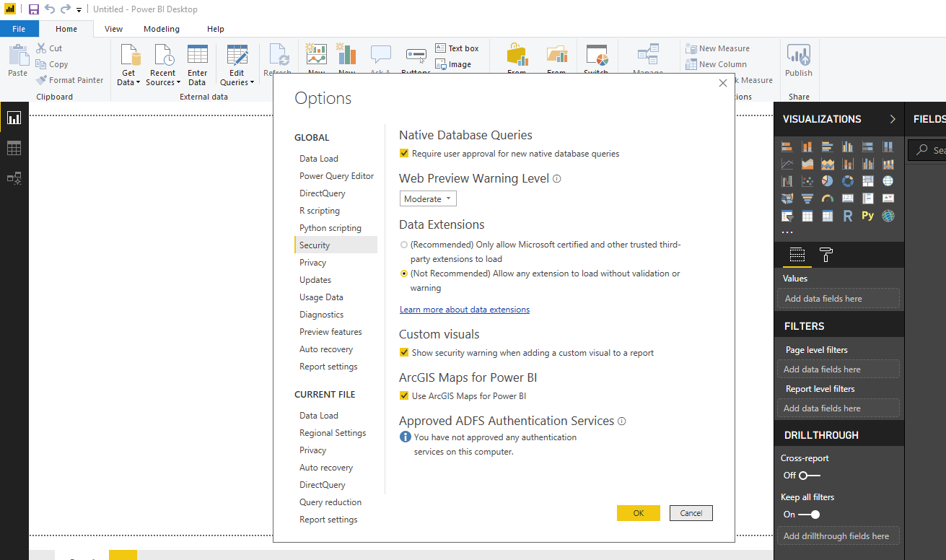Select the donut chart visualization
The height and width of the screenshot is (560, 946).
(x=848, y=181)
